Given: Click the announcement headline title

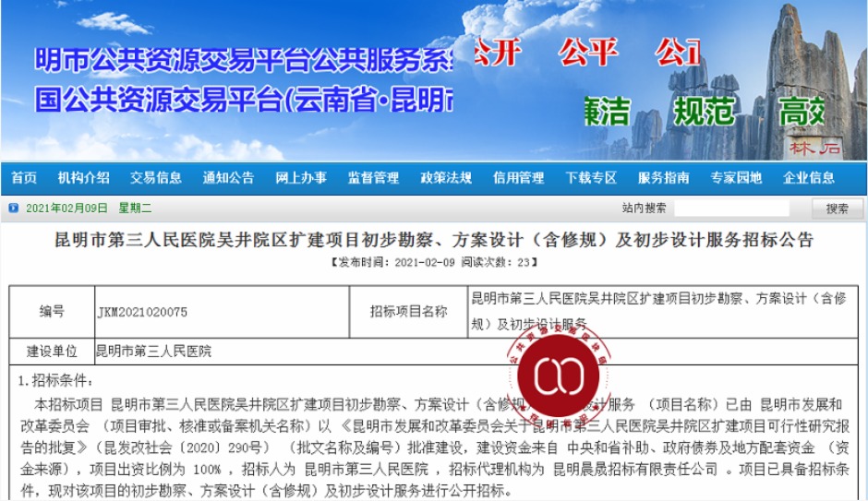Looking at the screenshot, I should click(x=434, y=241).
